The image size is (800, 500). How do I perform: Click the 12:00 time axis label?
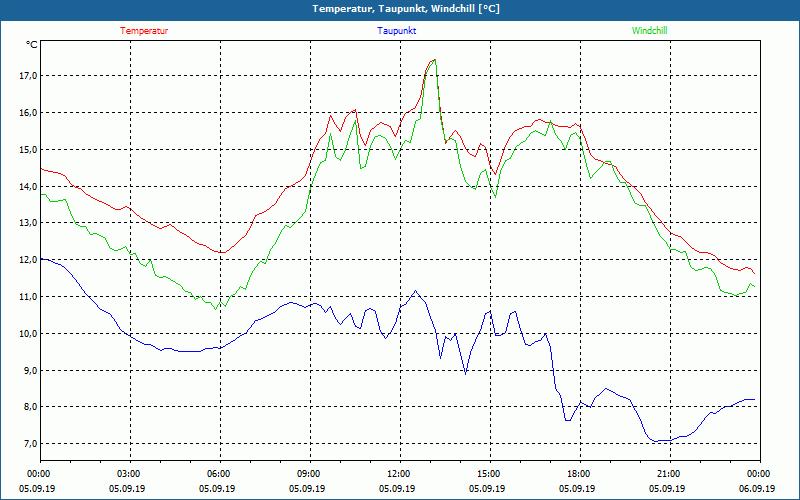tap(400, 474)
